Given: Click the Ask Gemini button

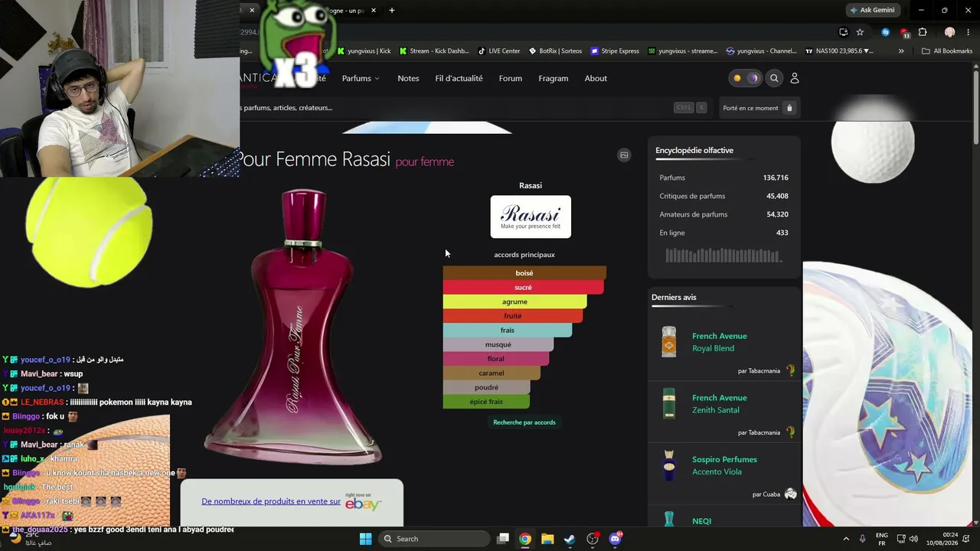Looking at the screenshot, I should point(872,11).
